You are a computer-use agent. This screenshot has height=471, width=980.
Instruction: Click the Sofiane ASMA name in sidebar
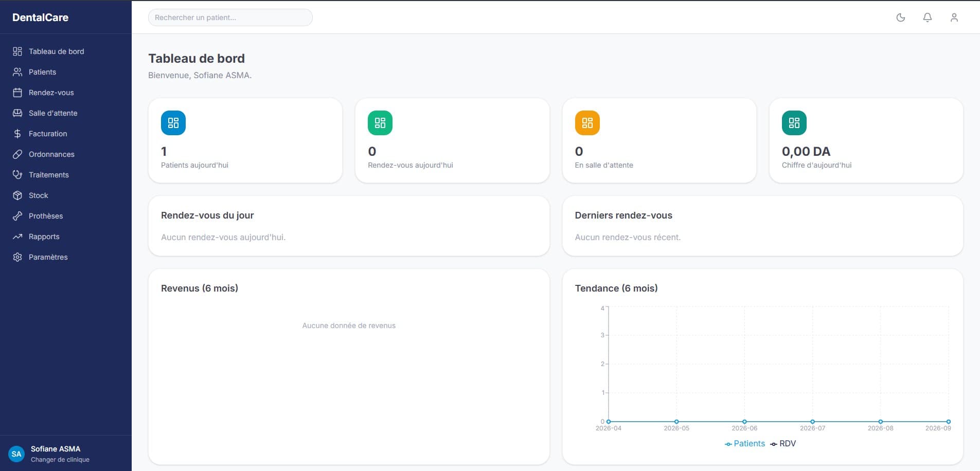pos(56,449)
